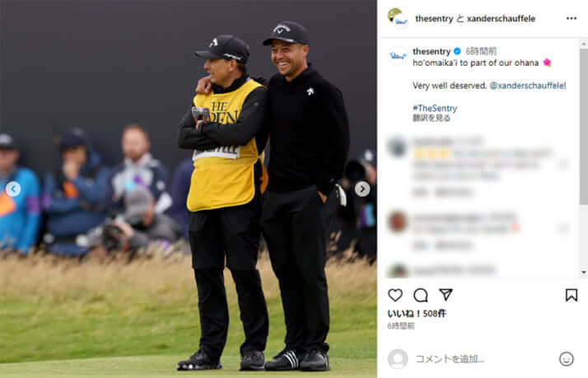This screenshot has width=588, height=378.
Task: Open the #TheSentry hashtag
Action: click(435, 109)
